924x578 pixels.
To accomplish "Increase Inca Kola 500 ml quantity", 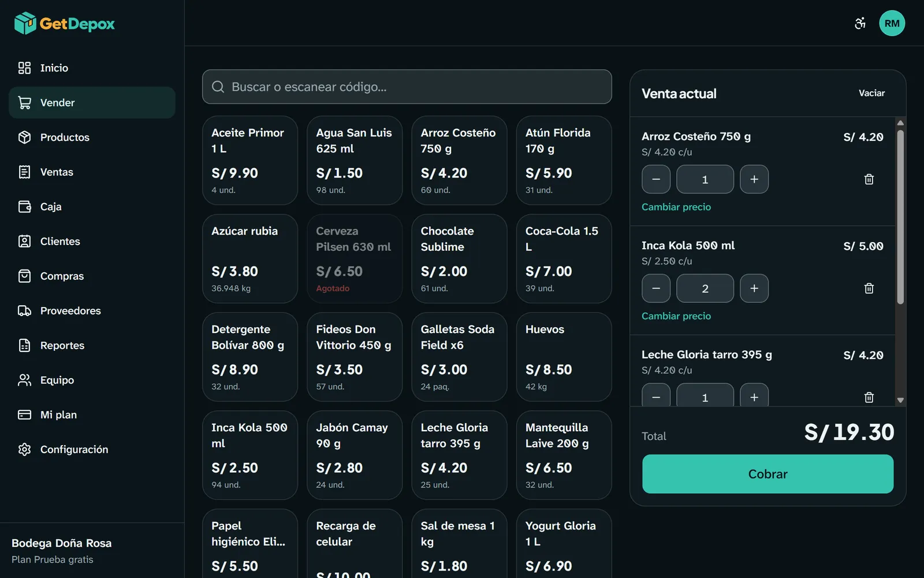I will pos(754,288).
